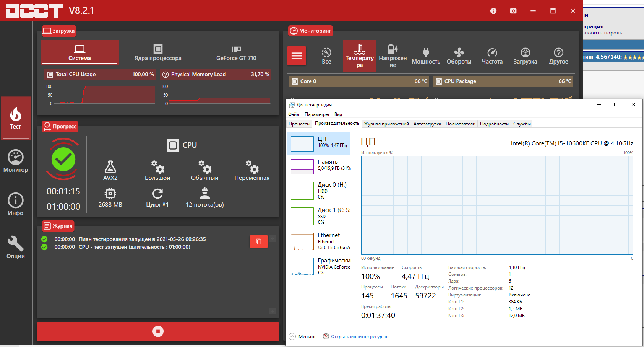Click the 12 потока(ов) threads icon
Image resolution: width=644 pixels, height=347 pixels.
tap(205, 194)
